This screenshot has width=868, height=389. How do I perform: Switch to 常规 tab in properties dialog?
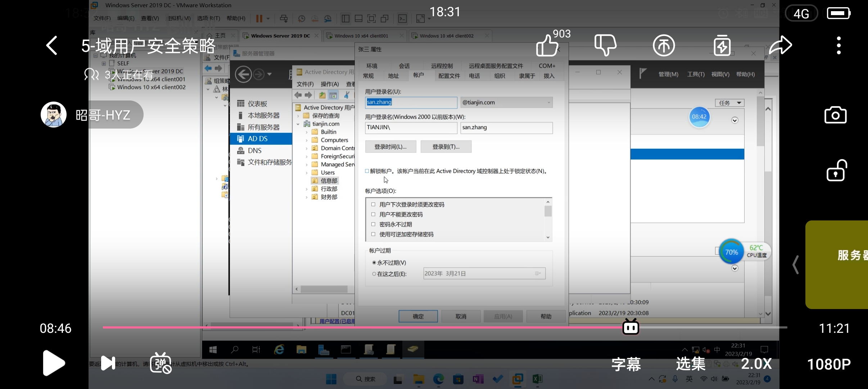(369, 76)
